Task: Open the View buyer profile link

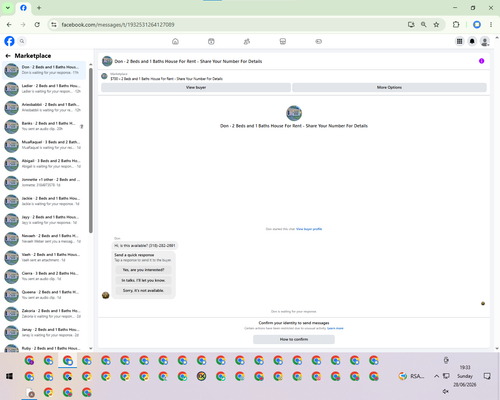Action: point(309,229)
